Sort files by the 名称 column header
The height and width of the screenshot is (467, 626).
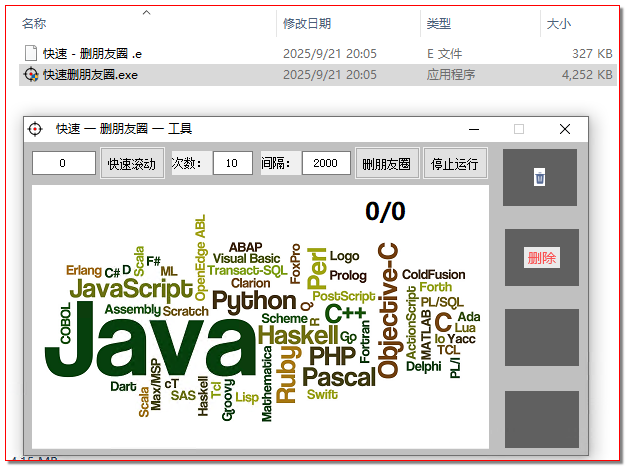34,23
